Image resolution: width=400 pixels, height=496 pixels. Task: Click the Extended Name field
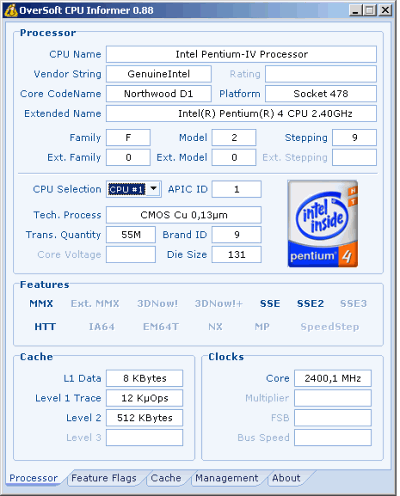point(241,114)
